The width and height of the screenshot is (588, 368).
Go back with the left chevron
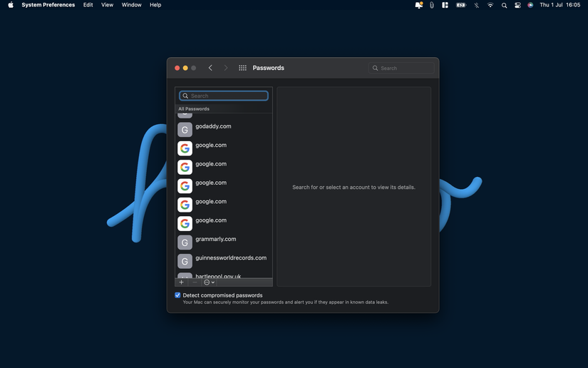[210, 68]
